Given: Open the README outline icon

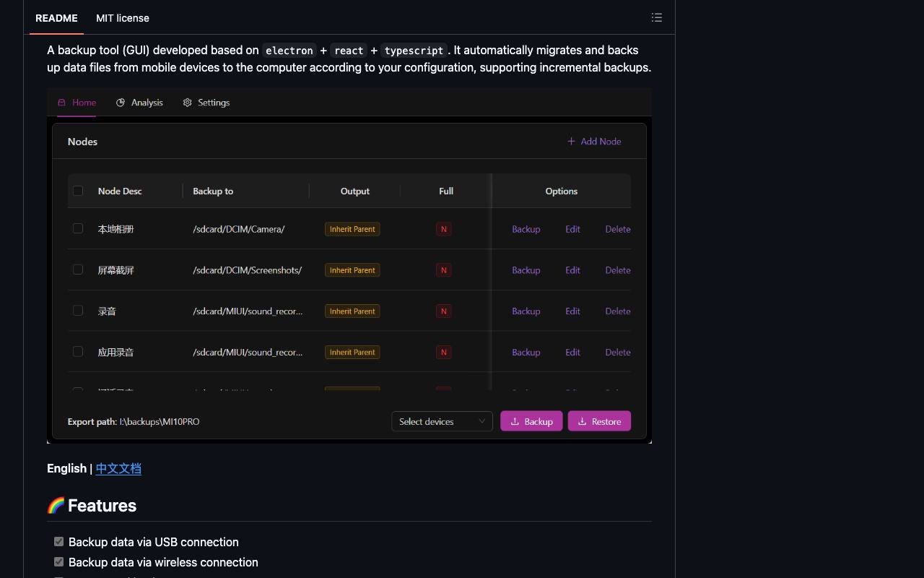Looking at the screenshot, I should (656, 17).
